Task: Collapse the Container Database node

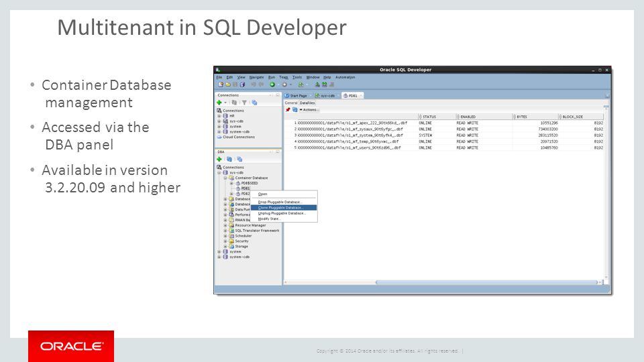Action: (225, 178)
